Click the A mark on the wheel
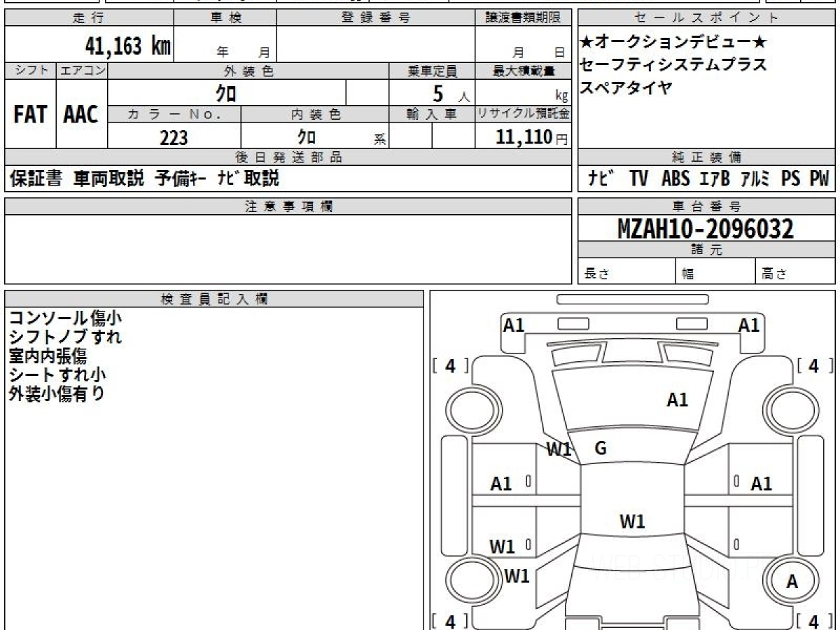Screen dimensions: 840x630 pos(792,581)
